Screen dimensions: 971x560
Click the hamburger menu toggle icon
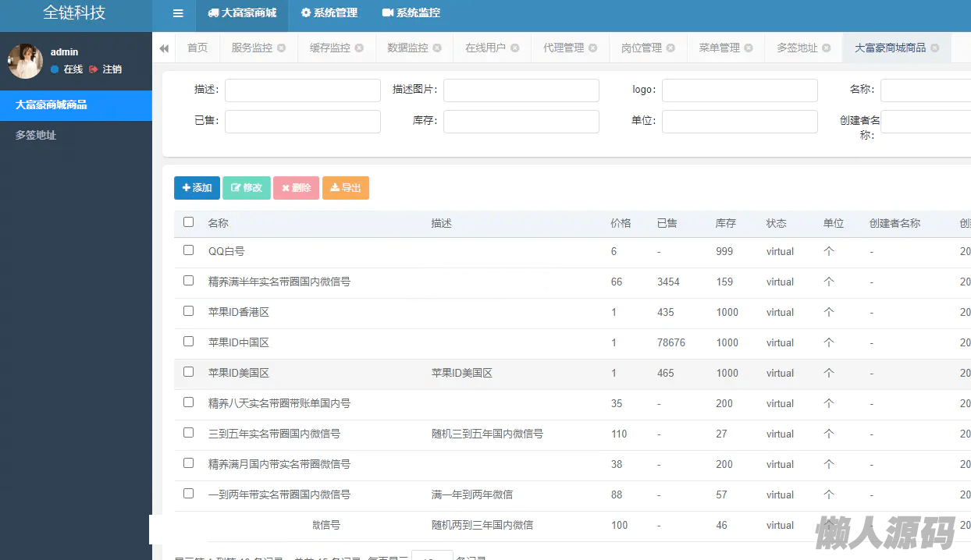point(178,13)
